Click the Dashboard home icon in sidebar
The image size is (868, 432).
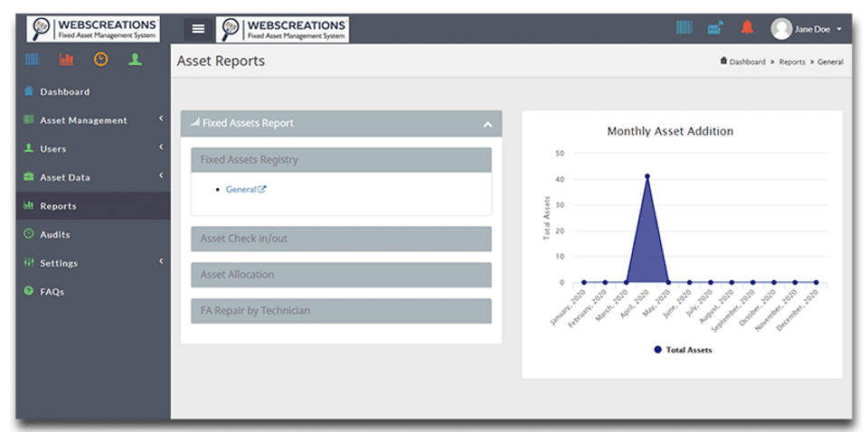tap(29, 91)
